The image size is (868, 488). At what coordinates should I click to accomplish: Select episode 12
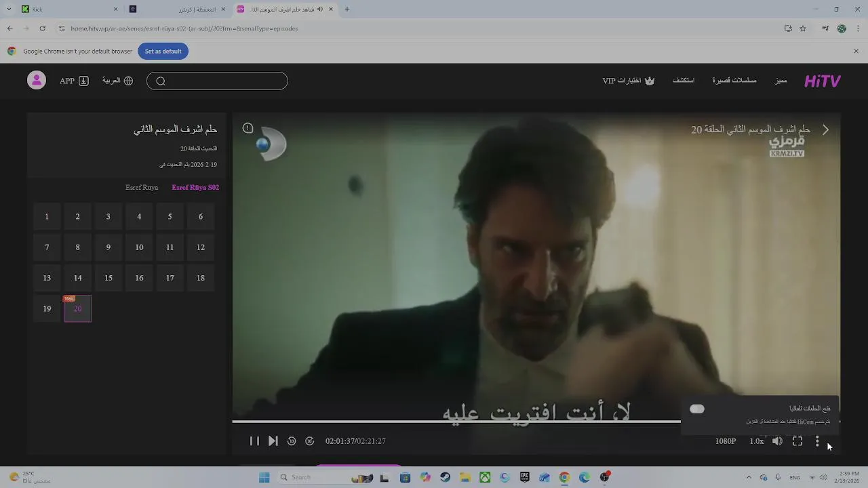point(201,247)
